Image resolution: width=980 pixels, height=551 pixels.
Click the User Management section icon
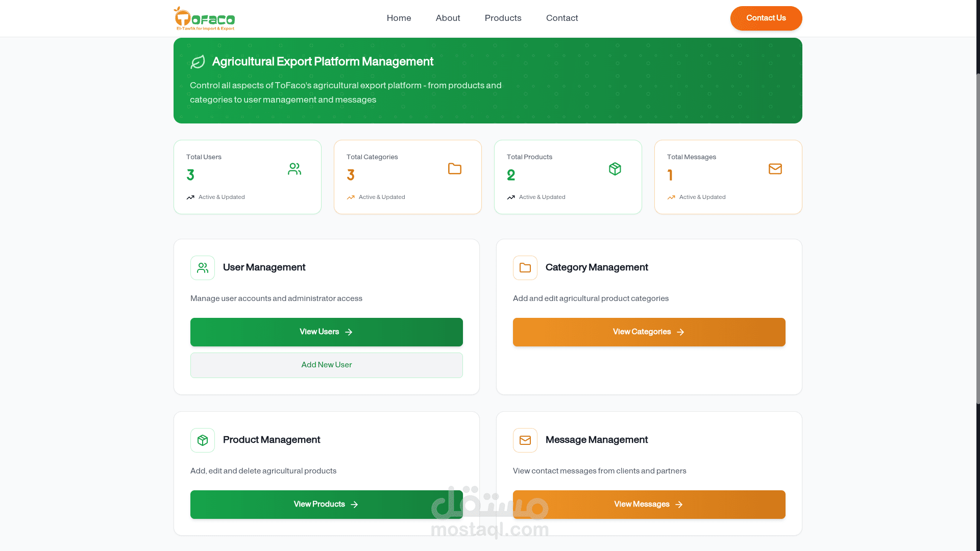pyautogui.click(x=203, y=268)
